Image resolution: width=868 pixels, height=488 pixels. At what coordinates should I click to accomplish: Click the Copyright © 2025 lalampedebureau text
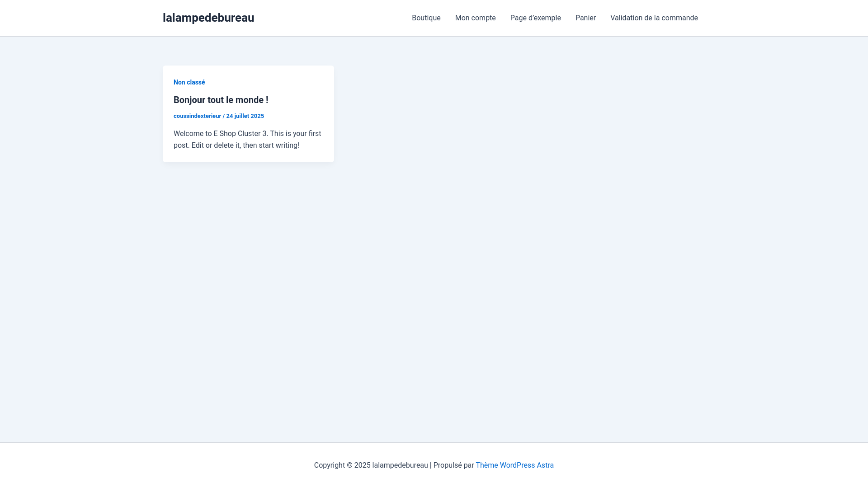(x=371, y=465)
